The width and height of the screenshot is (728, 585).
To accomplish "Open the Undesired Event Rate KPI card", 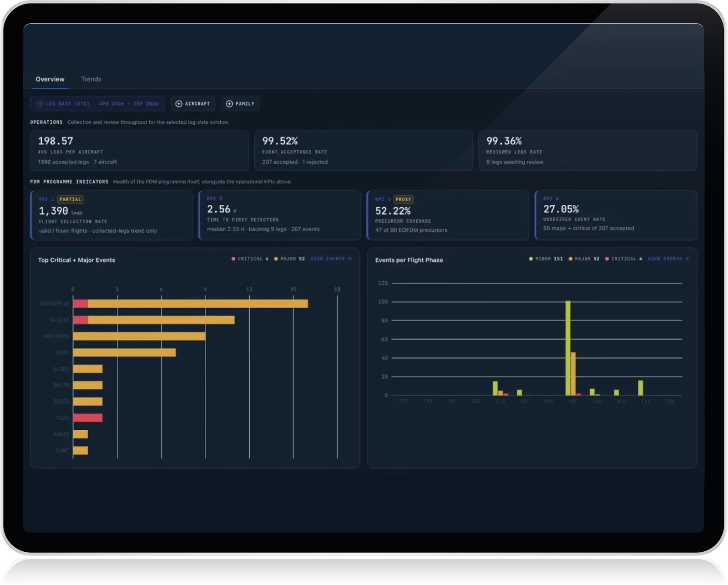I will tap(616, 215).
